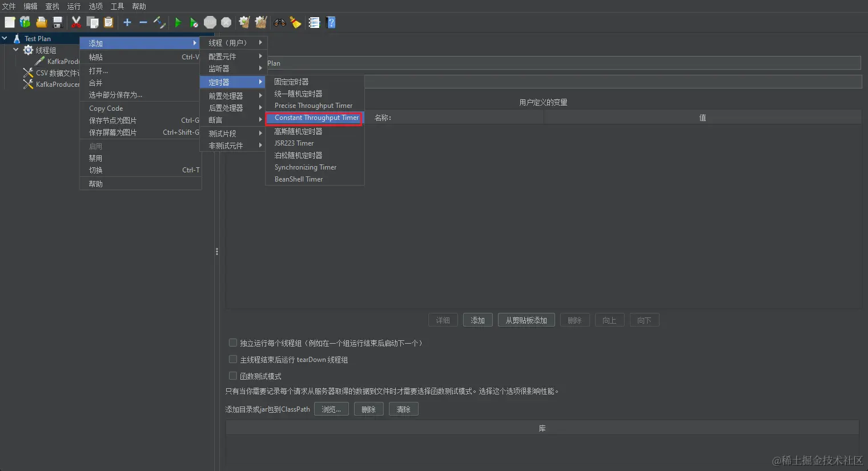Click the Test Plan flask icon in tree
Viewport: 868px width, 471px height.
(x=17, y=38)
